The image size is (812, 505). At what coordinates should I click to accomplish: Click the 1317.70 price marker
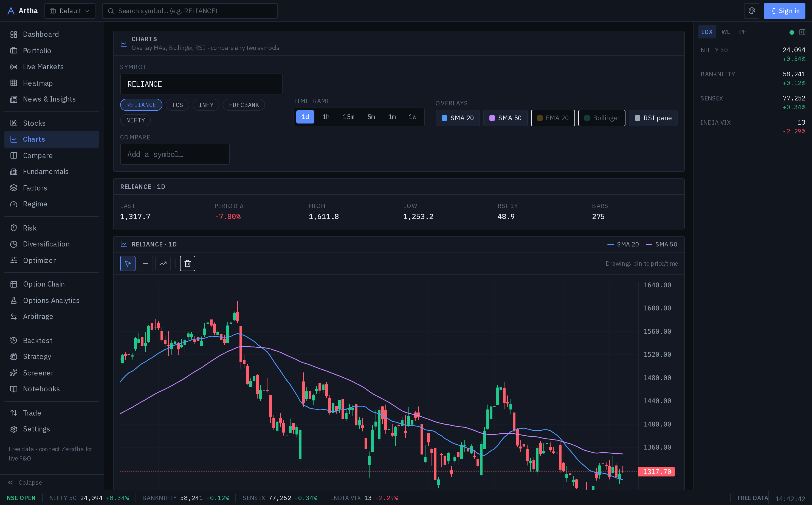tap(656, 472)
